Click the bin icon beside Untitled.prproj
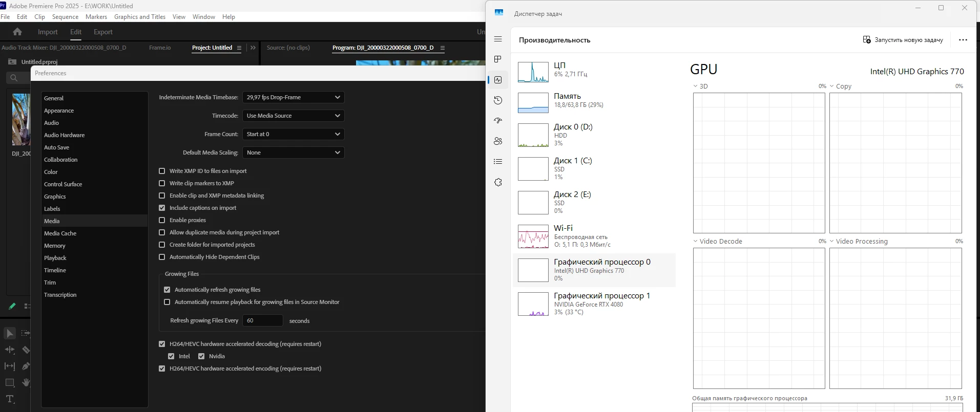Image resolution: width=980 pixels, height=412 pixels. [12, 62]
